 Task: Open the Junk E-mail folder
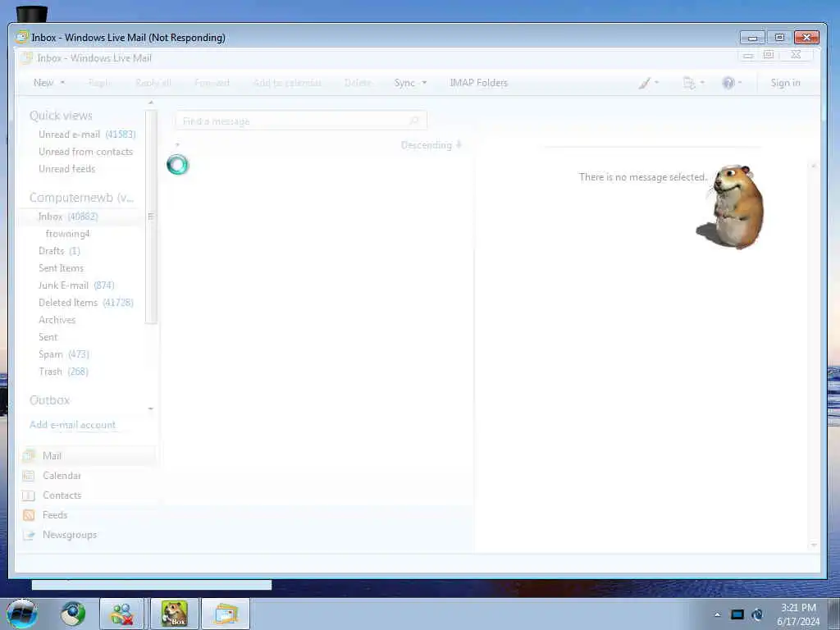[x=76, y=285]
